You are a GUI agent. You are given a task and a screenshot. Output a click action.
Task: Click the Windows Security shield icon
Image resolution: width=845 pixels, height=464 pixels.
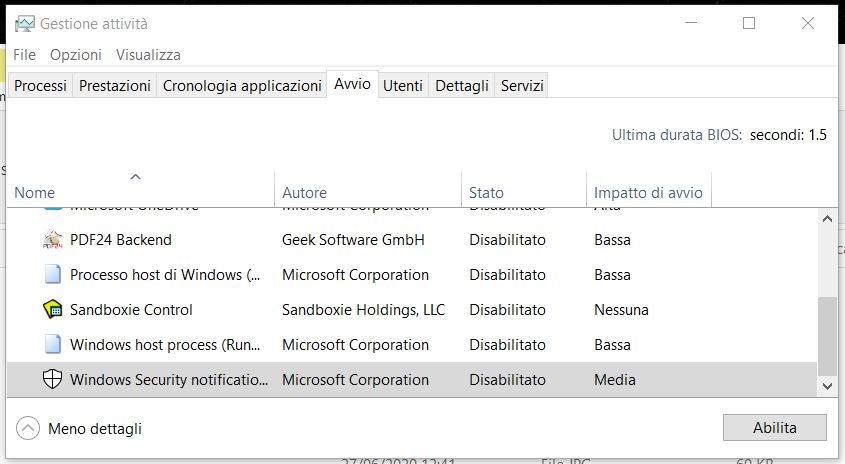pyautogui.click(x=53, y=380)
